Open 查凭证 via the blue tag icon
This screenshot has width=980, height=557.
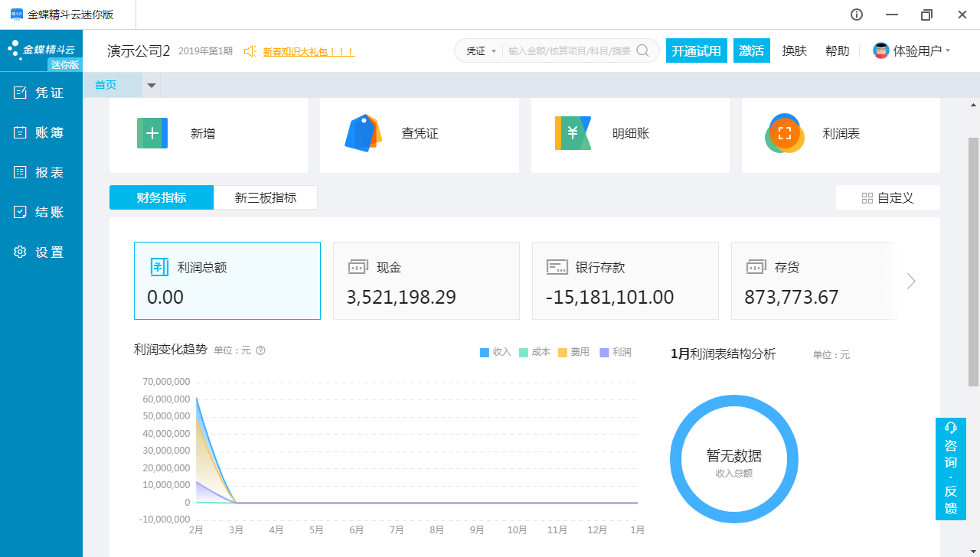pyautogui.click(x=363, y=133)
